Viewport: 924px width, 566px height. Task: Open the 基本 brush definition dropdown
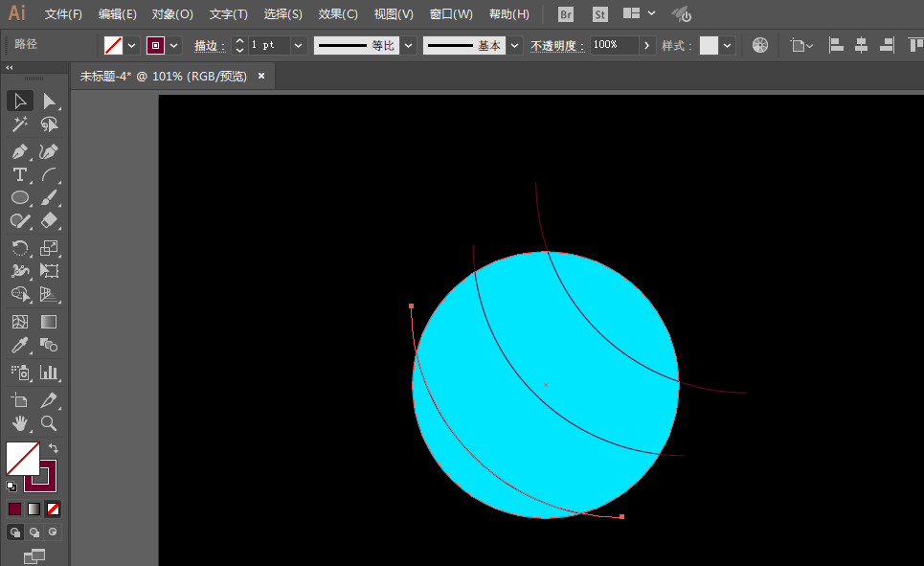515,45
